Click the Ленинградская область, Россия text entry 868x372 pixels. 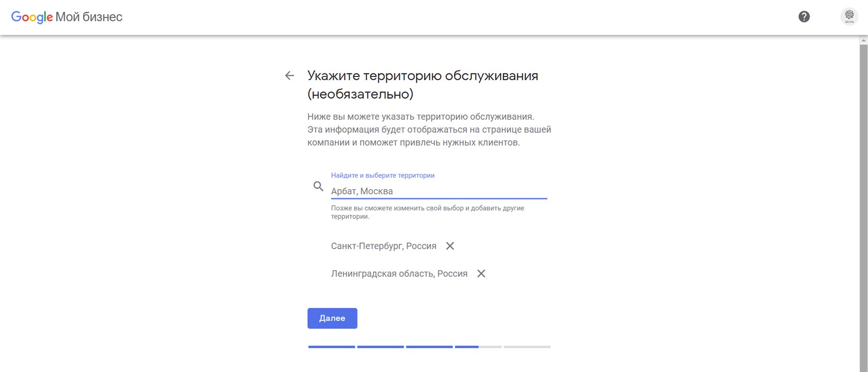tap(399, 274)
